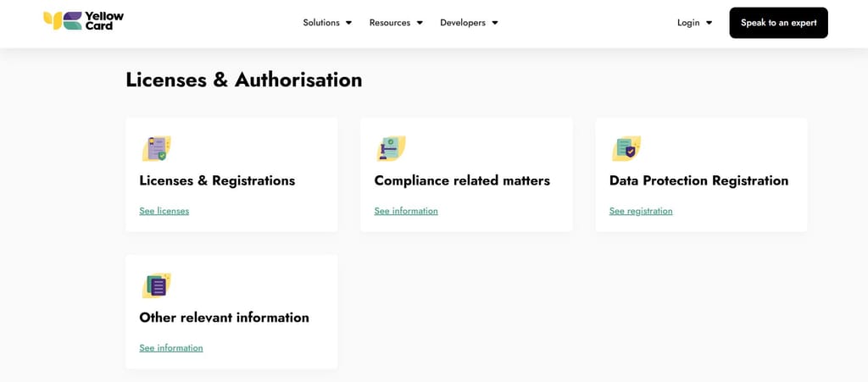Open the Solutions menu item
The height and width of the screenshot is (382, 868).
tap(321, 23)
